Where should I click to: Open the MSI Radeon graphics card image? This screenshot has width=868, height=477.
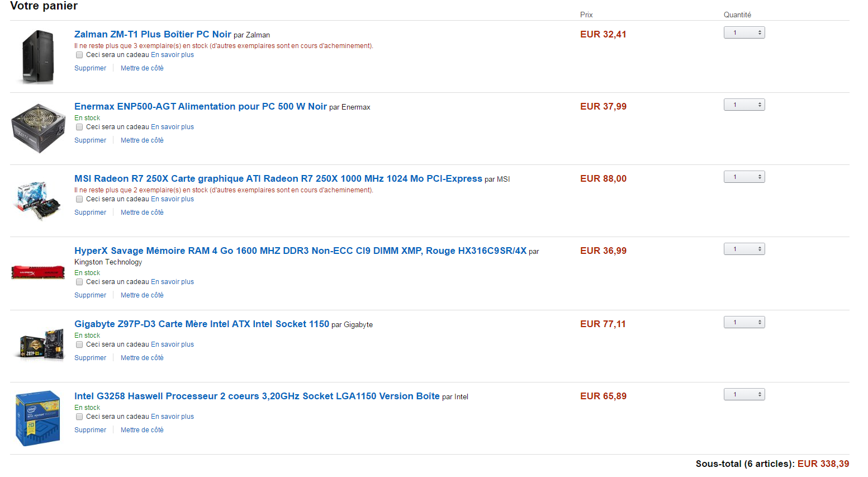(x=38, y=200)
